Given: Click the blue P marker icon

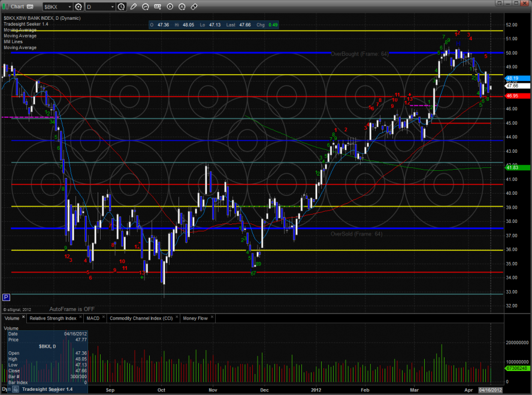Looking at the screenshot, I should 7,297.
